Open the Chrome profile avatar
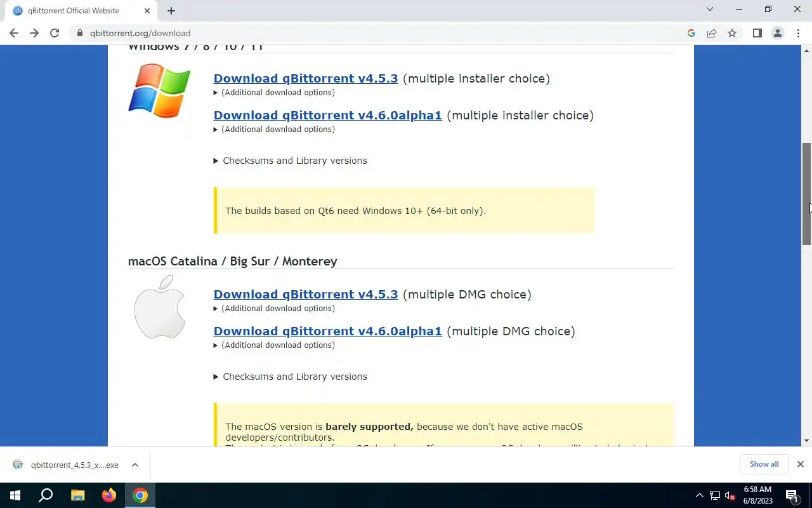The height and width of the screenshot is (508, 812). [777, 33]
